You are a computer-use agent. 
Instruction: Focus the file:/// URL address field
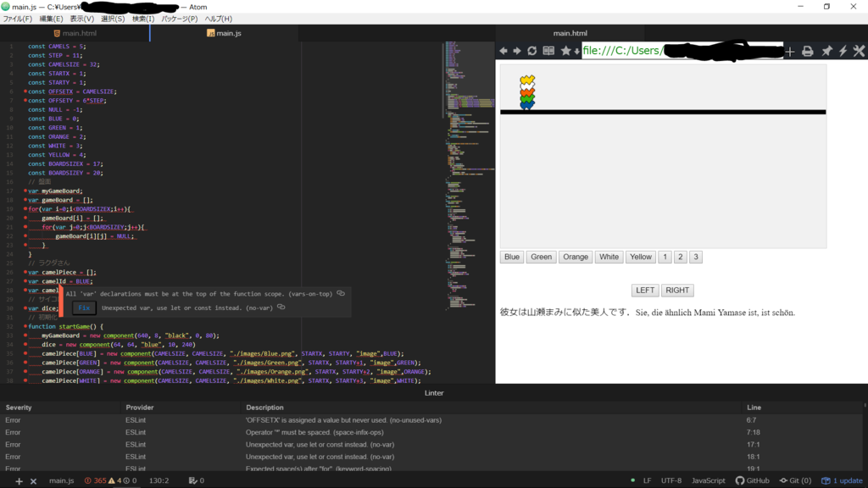(x=682, y=51)
